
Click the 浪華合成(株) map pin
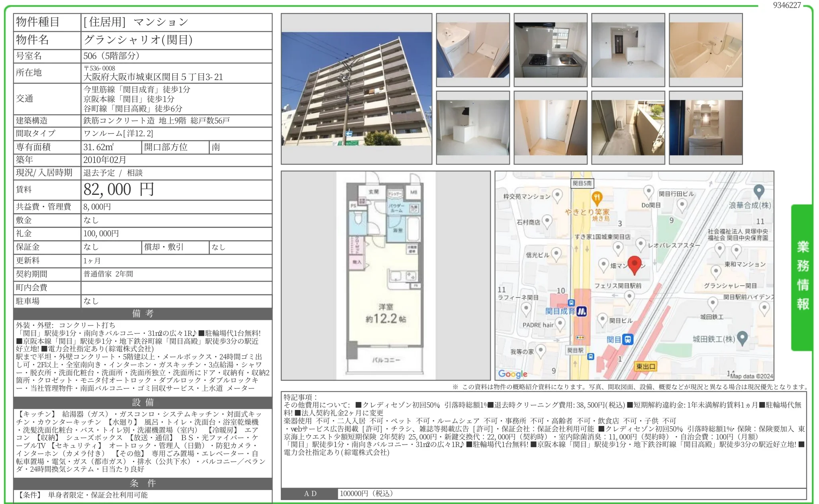tap(759, 191)
